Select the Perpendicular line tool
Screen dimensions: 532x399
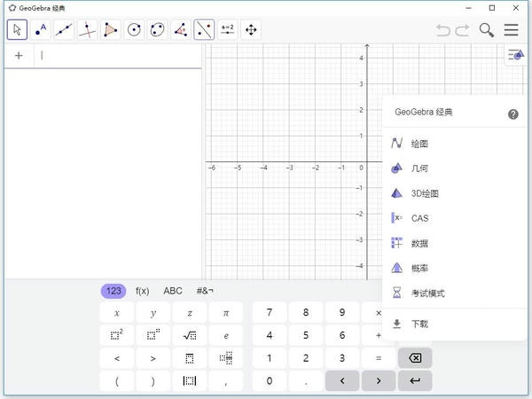click(x=87, y=30)
